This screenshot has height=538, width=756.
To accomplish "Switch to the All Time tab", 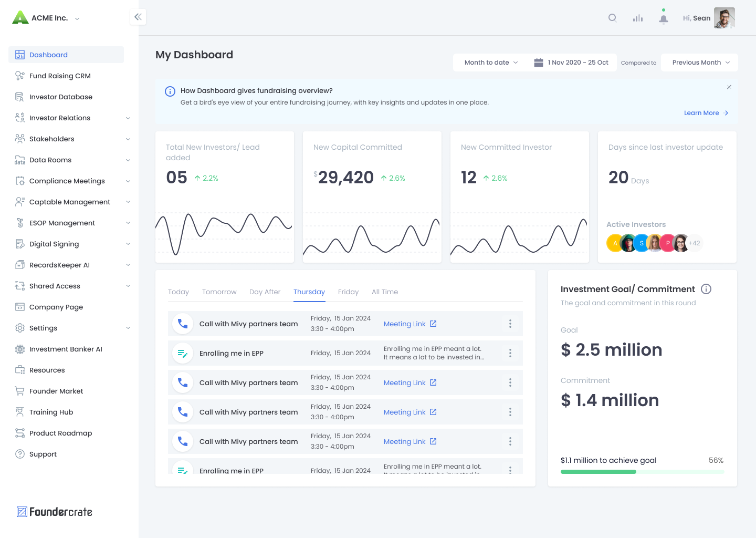I will pyautogui.click(x=385, y=292).
